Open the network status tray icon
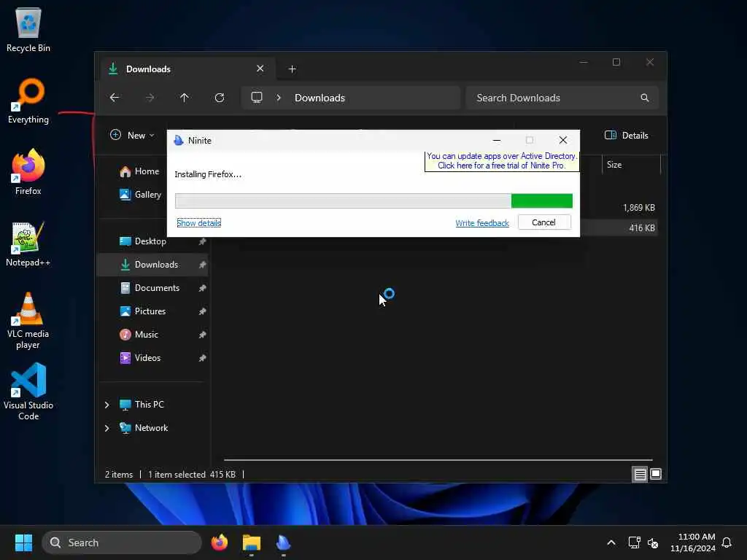Image resolution: width=747 pixels, height=560 pixels. (634, 542)
